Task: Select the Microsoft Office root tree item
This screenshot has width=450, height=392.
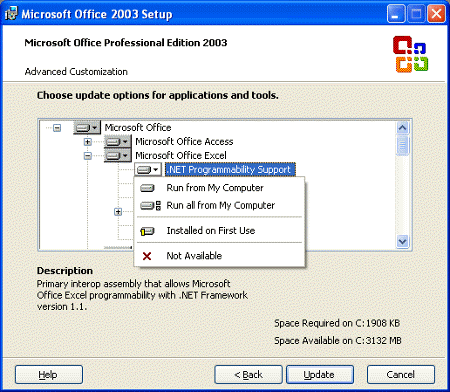Action: tap(138, 128)
